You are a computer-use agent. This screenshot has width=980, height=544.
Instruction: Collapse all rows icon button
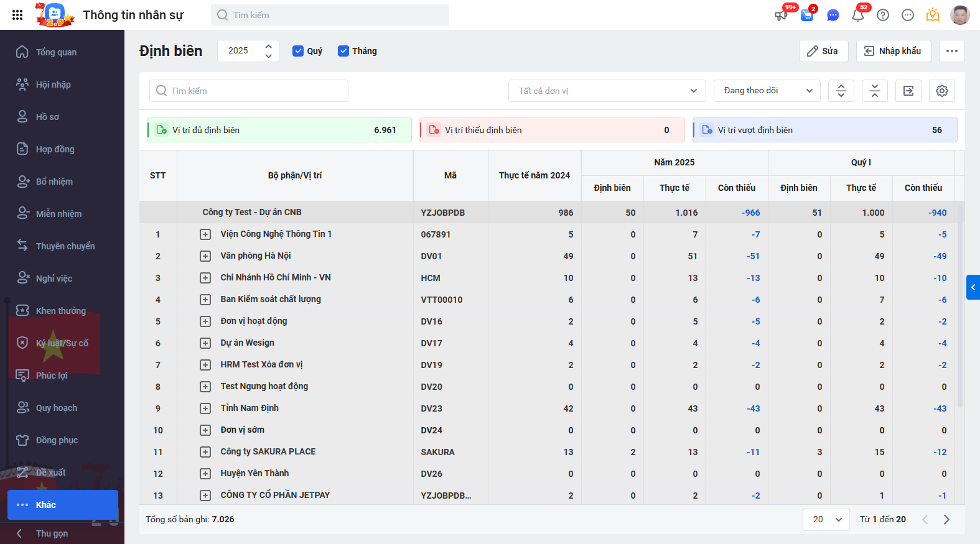[874, 91]
